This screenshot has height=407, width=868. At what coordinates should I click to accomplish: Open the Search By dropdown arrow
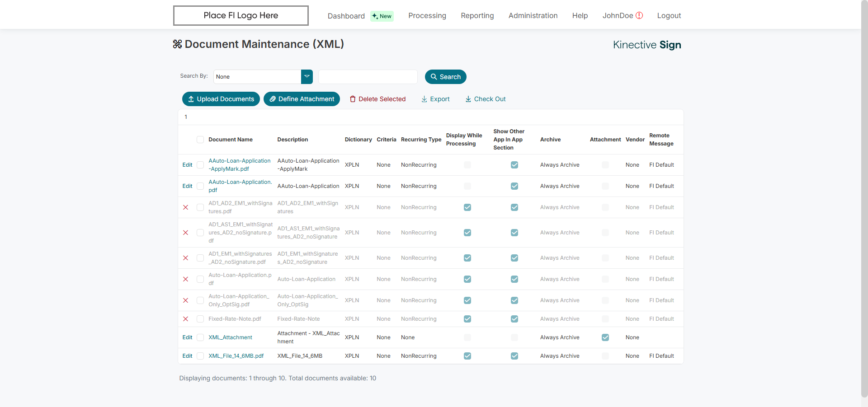coord(307,77)
